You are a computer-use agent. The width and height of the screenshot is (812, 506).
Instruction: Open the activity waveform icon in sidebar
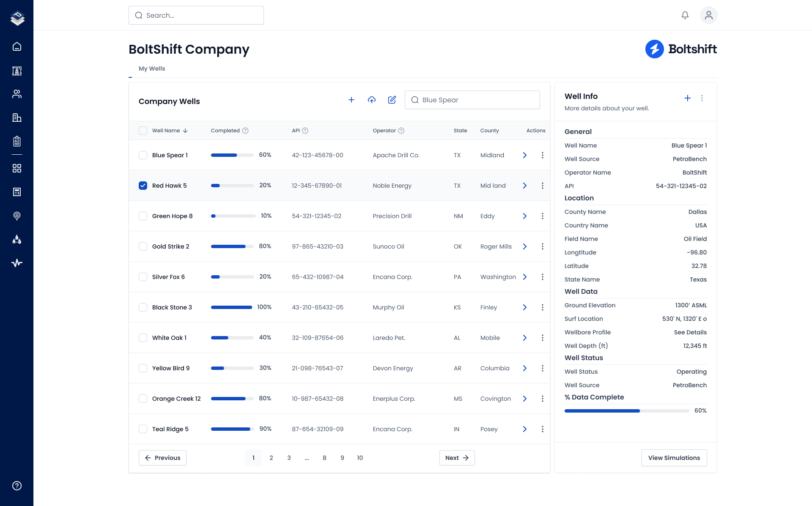[x=17, y=263]
